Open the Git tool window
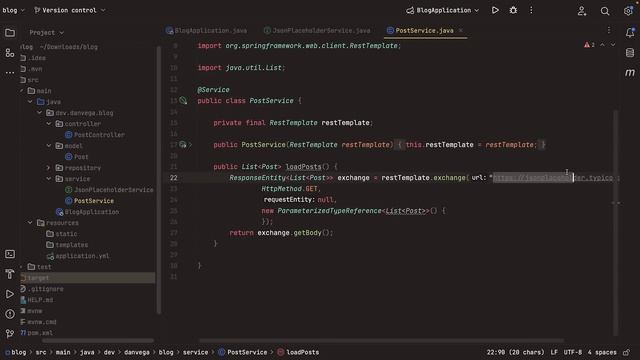The image size is (640, 360). pyautogui.click(x=10, y=333)
